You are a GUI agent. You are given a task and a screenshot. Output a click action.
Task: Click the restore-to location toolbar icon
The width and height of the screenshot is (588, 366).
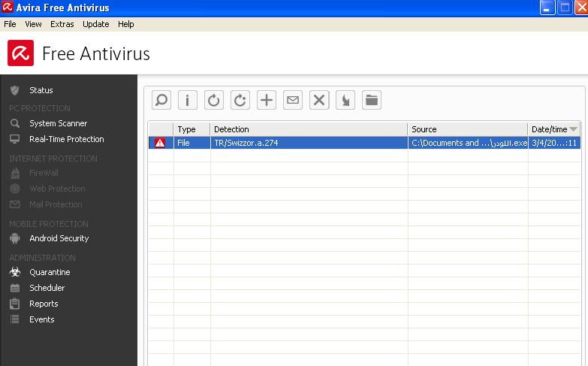tap(240, 100)
